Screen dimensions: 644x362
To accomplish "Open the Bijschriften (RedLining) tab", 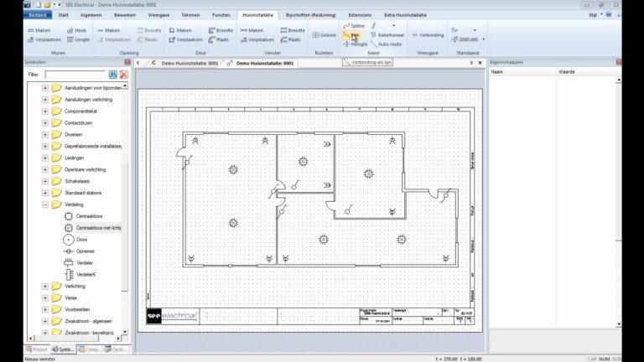I will tap(310, 15).
